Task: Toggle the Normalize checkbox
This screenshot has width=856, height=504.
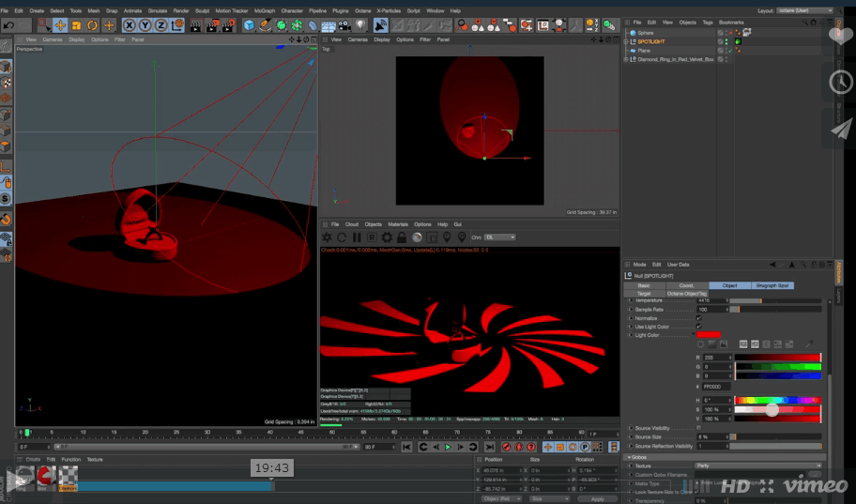Action: click(x=698, y=318)
